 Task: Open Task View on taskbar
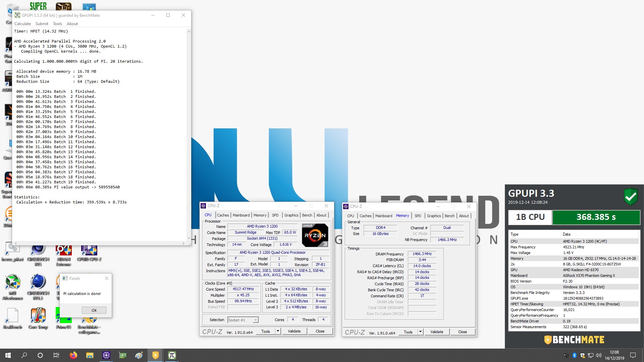coord(56,355)
